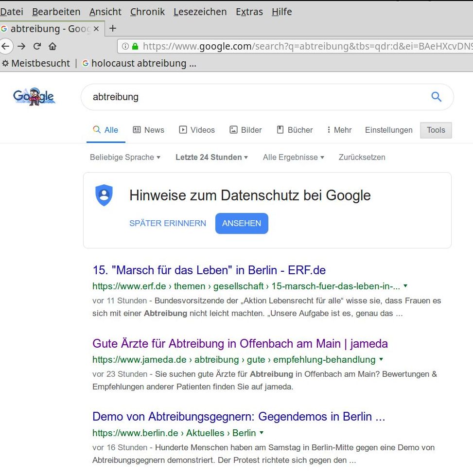Expand the Letzte 24 Stunden dropdown
The width and height of the screenshot is (473, 476).
[211, 157]
